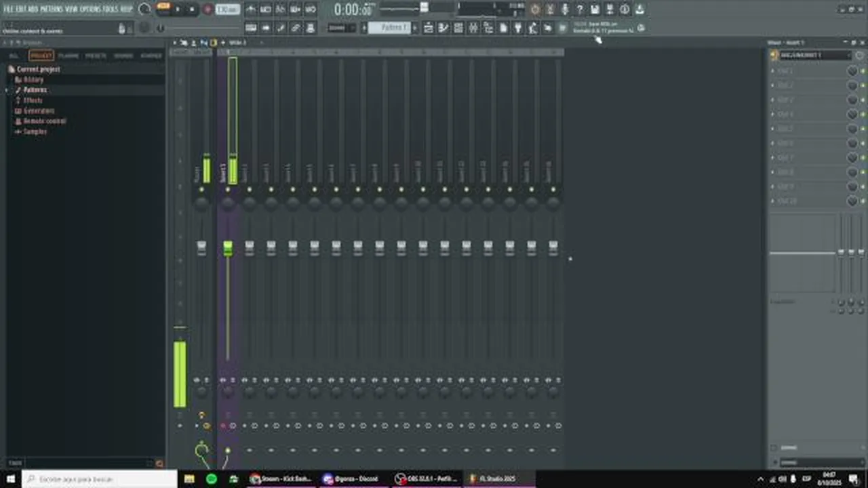Open the project info icon
Screen dimensions: 868x488
[x=625, y=9]
